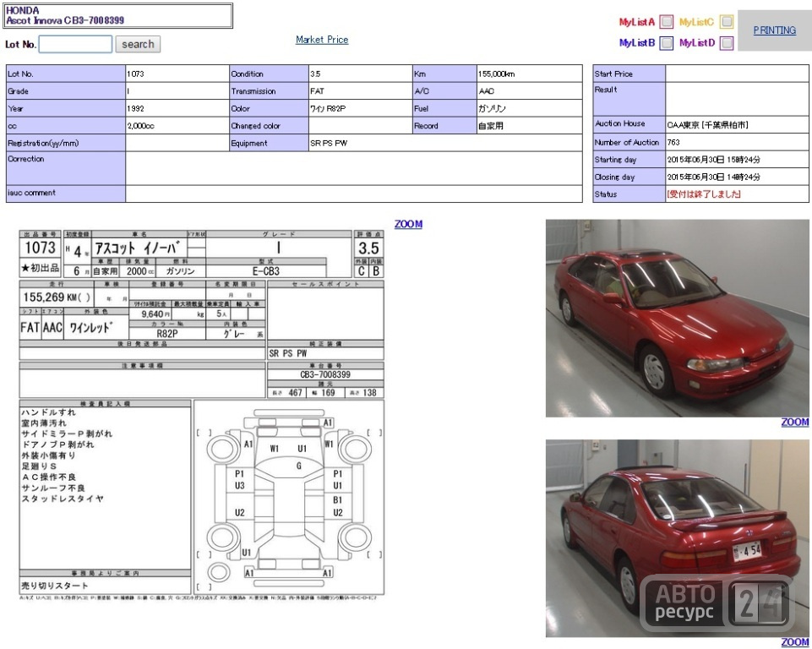Open ZOOM link under front car photo
This screenshot has height=649, width=812.
point(794,423)
